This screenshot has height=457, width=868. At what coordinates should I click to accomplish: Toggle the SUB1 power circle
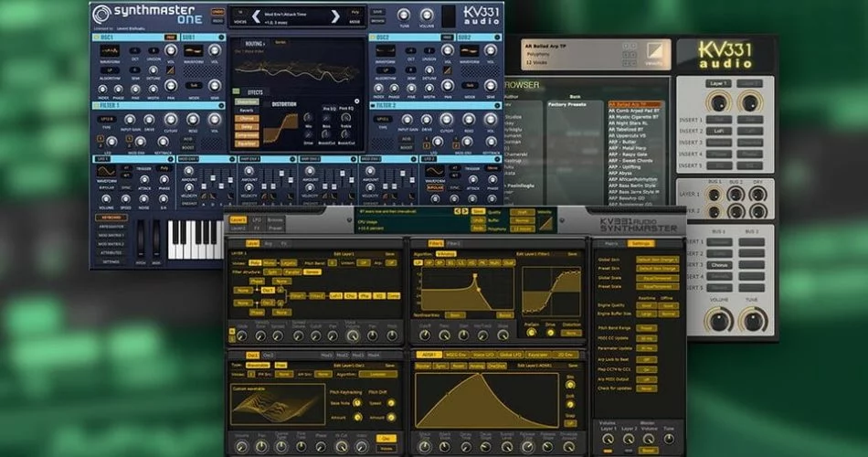point(221,37)
